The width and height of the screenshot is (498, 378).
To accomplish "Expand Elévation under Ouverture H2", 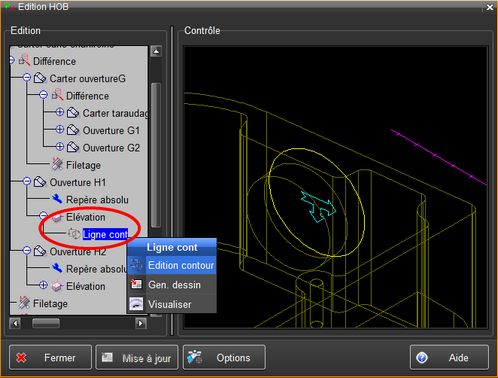I will [43, 285].
